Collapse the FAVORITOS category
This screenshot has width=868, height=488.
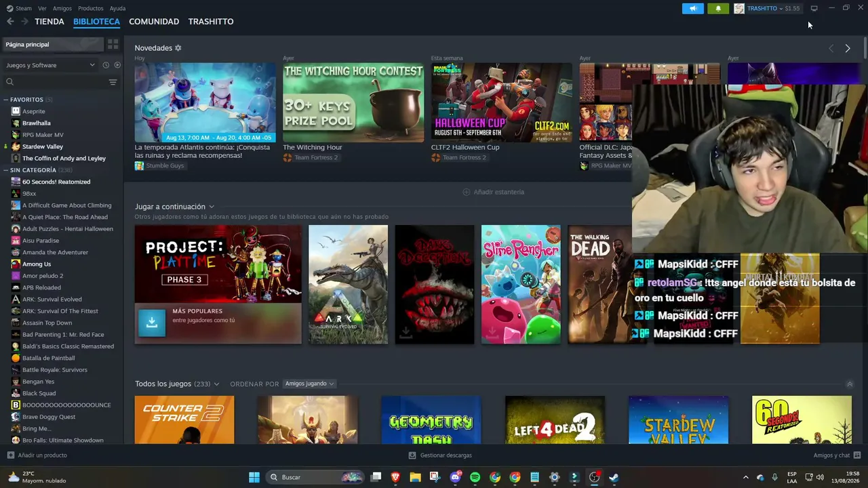click(x=6, y=100)
